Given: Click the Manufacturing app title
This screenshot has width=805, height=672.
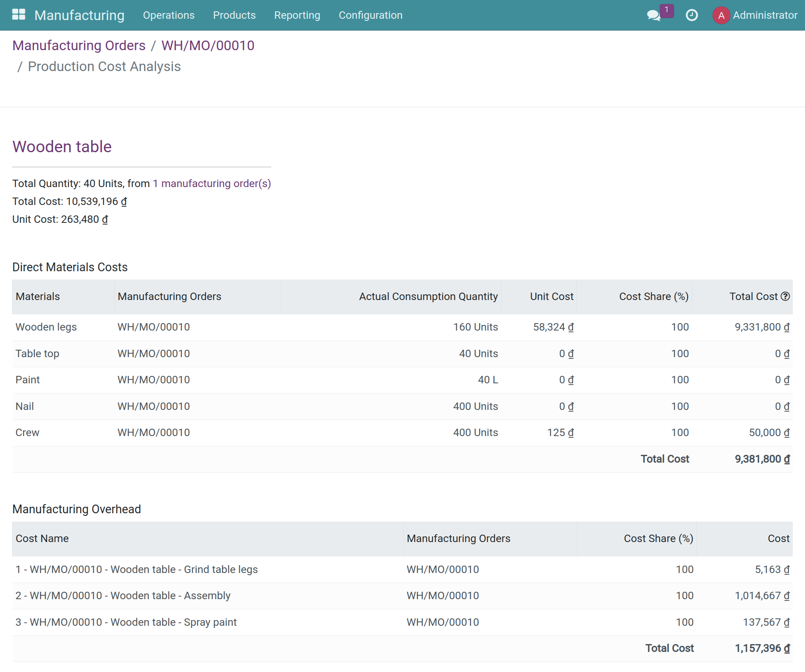Looking at the screenshot, I should 79,15.
